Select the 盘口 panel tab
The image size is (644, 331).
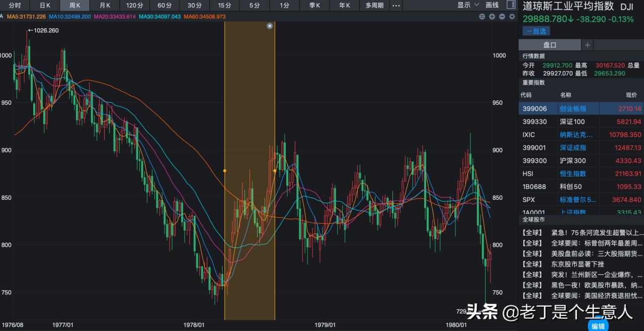coord(550,45)
